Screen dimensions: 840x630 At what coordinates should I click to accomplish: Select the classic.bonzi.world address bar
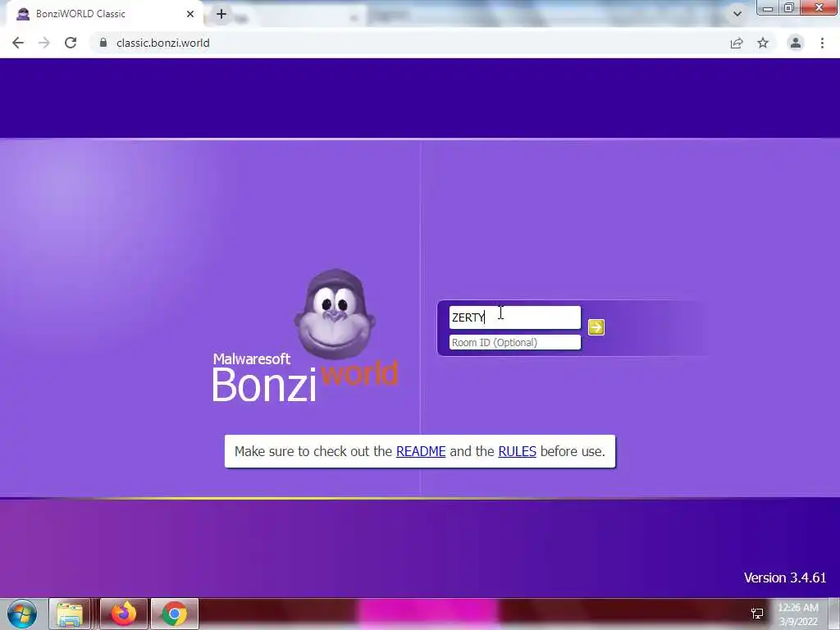coord(413,43)
